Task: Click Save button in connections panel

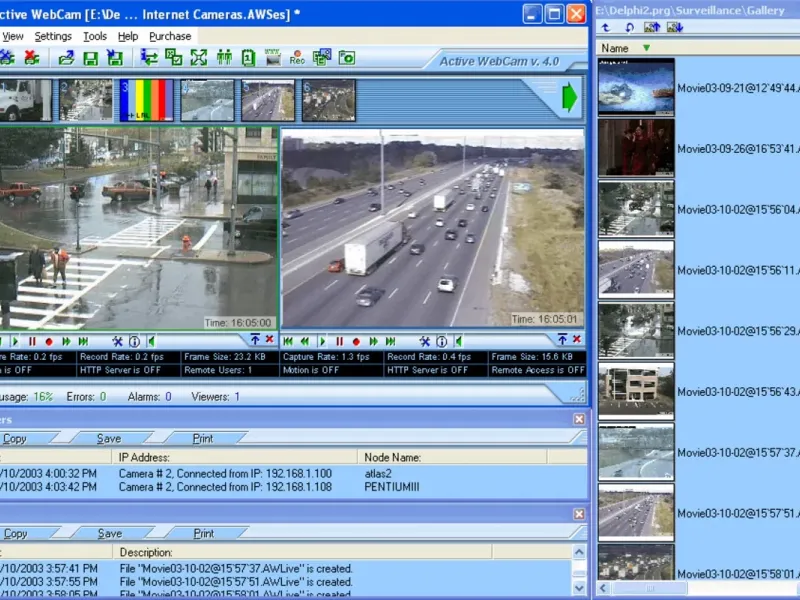Action: tap(109, 438)
